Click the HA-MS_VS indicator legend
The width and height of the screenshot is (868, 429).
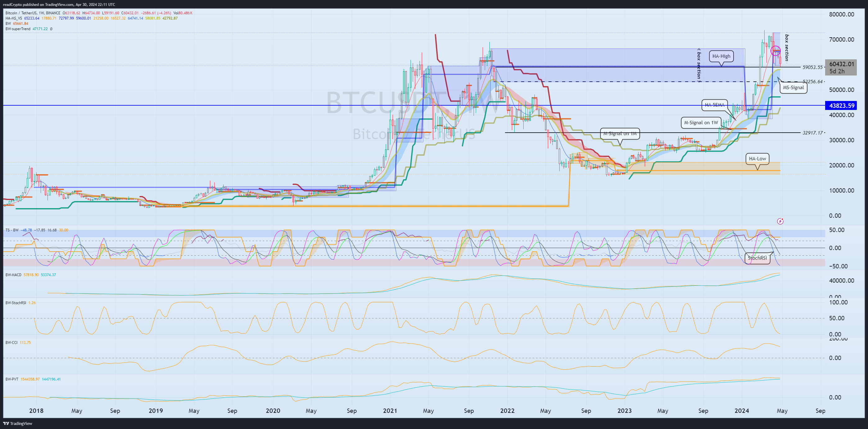pyautogui.click(x=14, y=18)
